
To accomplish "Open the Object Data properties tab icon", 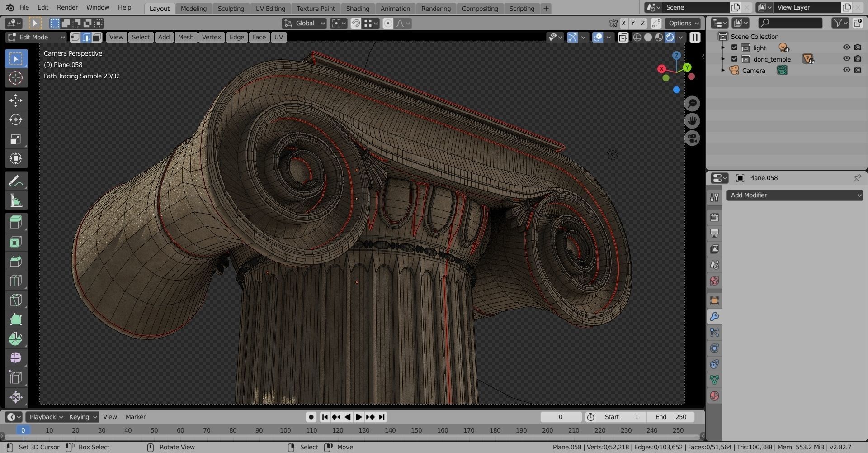I will [x=714, y=380].
